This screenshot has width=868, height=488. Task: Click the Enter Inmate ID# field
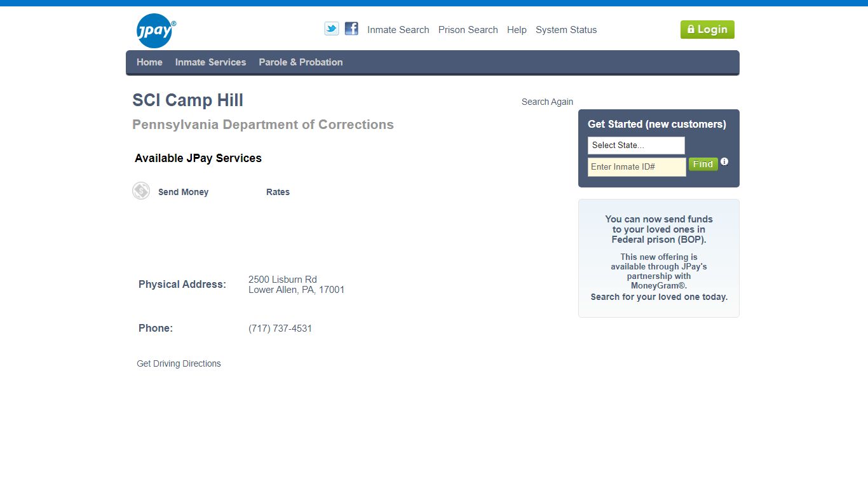pos(637,167)
